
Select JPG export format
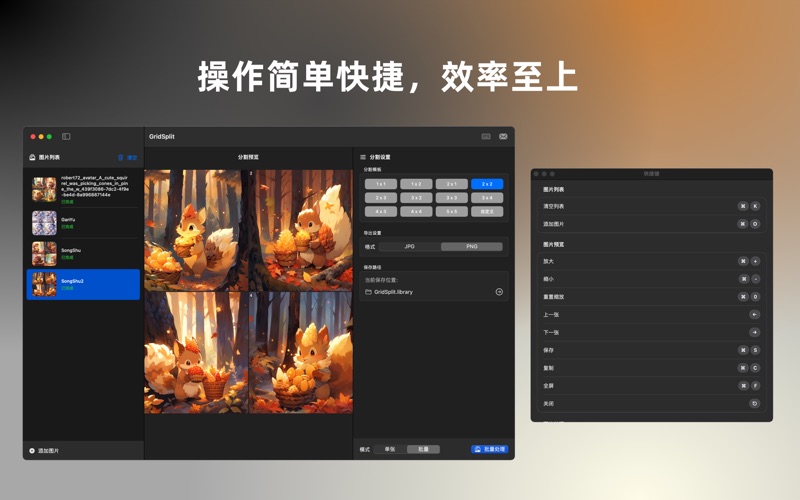409,246
